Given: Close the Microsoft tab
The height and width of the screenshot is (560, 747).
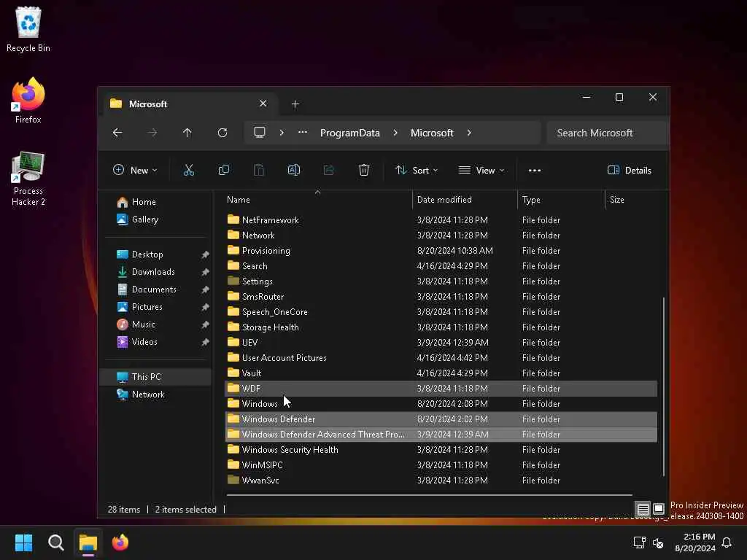Looking at the screenshot, I should pyautogui.click(x=263, y=104).
